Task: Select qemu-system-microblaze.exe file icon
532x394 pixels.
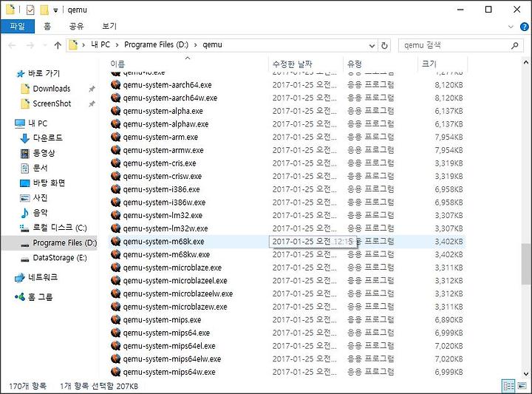Action: (116, 268)
